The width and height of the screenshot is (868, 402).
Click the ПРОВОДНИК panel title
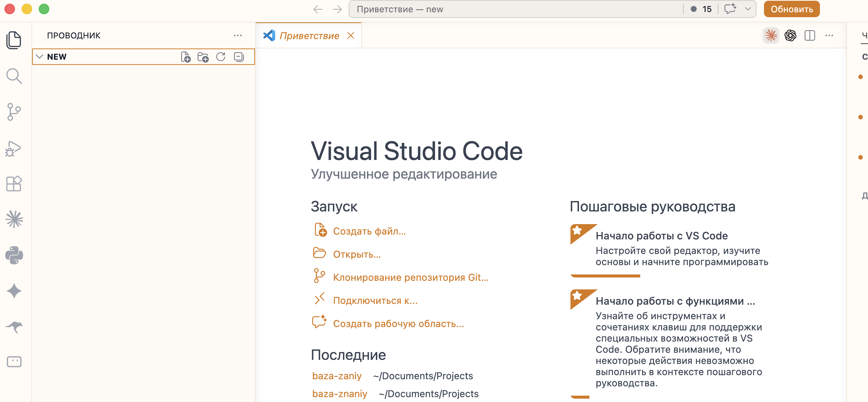(74, 35)
